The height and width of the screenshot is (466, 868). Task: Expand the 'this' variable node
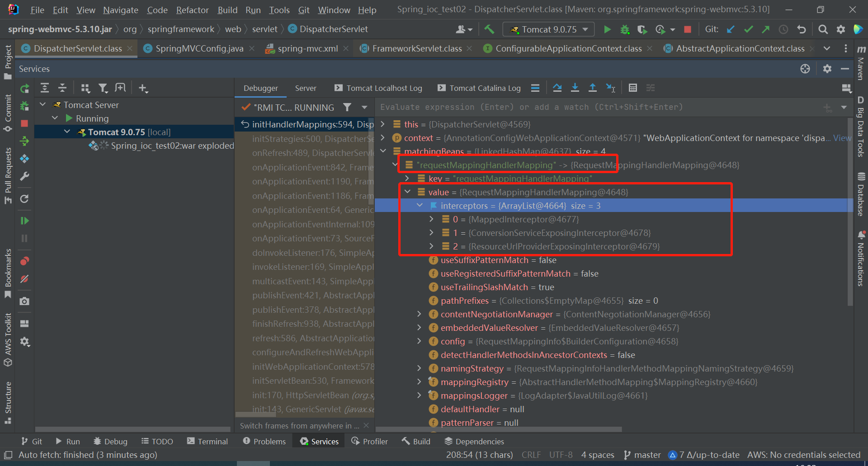coord(383,124)
